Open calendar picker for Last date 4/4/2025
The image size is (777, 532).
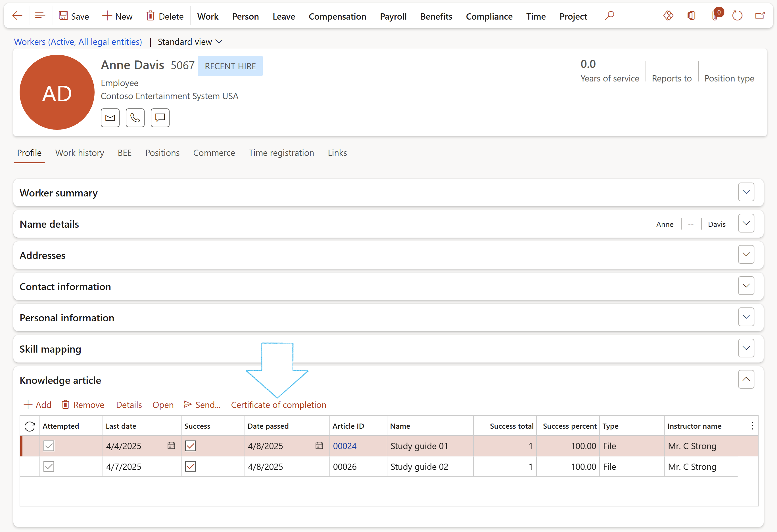(171, 446)
